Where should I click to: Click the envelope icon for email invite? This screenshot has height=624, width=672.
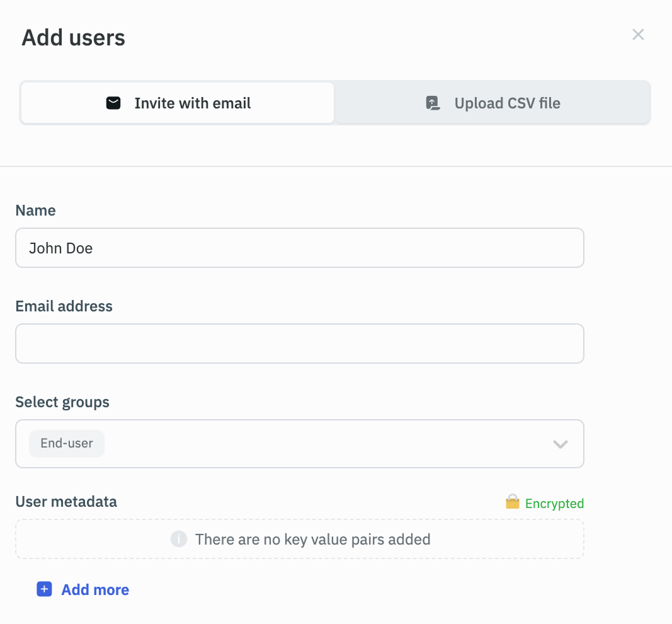pos(113,103)
